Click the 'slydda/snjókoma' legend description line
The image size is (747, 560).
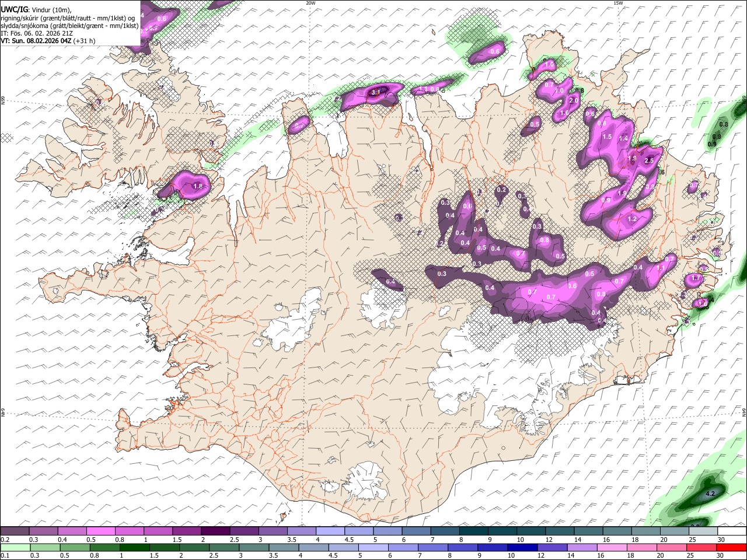pyautogui.click(x=69, y=26)
